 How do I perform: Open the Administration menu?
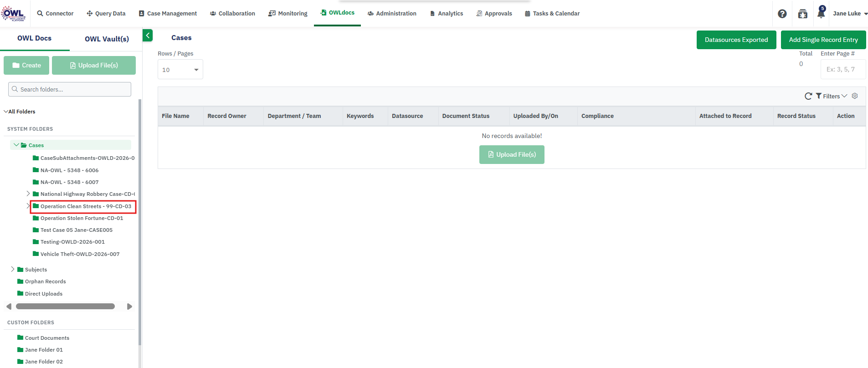(x=392, y=14)
